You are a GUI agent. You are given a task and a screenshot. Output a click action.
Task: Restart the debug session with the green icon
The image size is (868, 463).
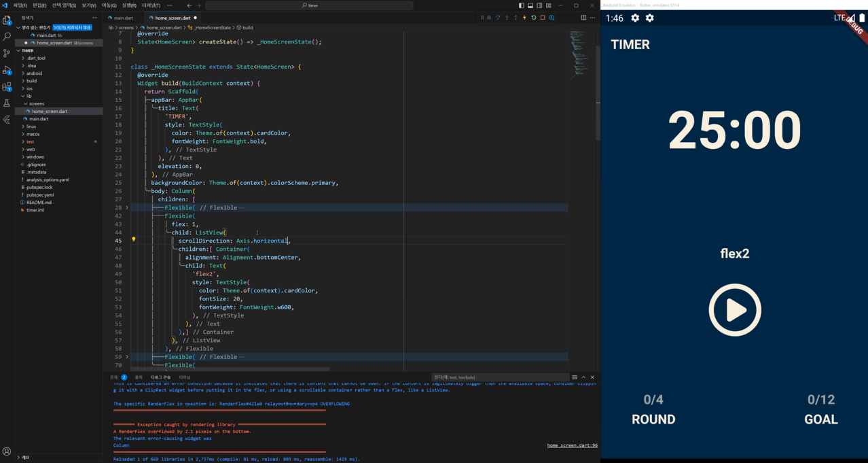(x=534, y=18)
